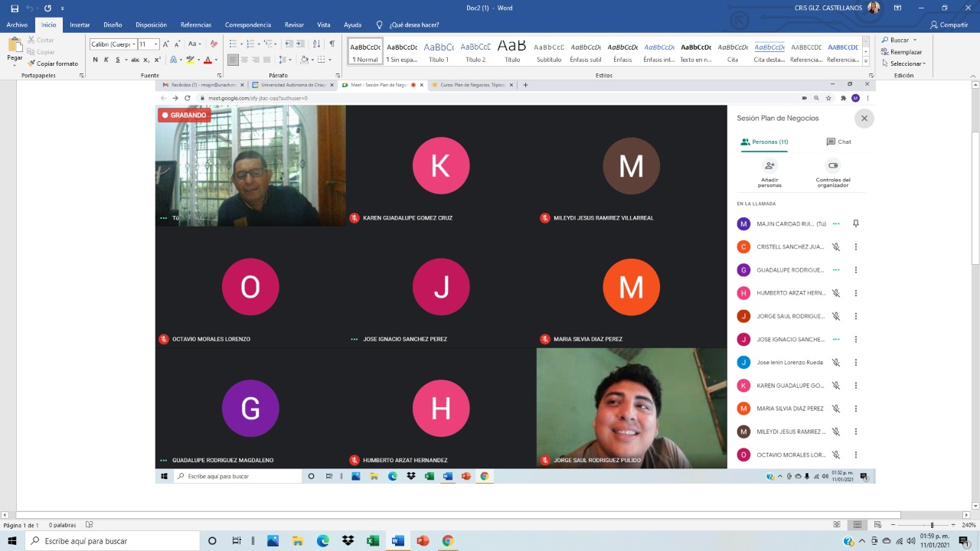
Task: Open the Buscar dropdown arrow
Action: (914, 41)
